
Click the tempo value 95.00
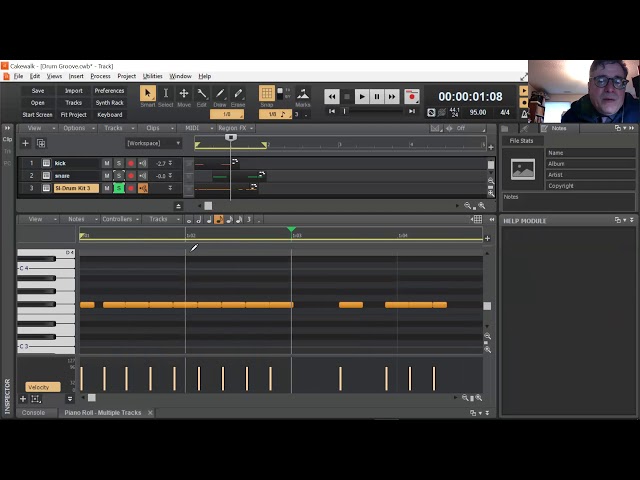click(x=478, y=112)
